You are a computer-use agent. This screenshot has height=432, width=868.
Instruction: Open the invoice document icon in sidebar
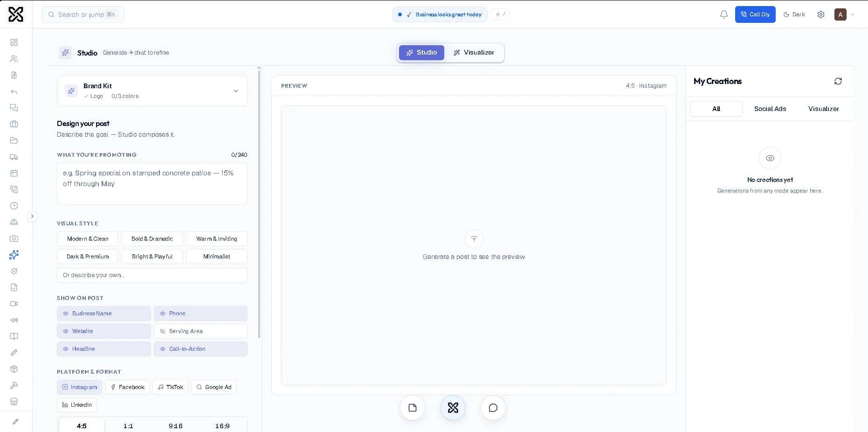click(x=14, y=75)
